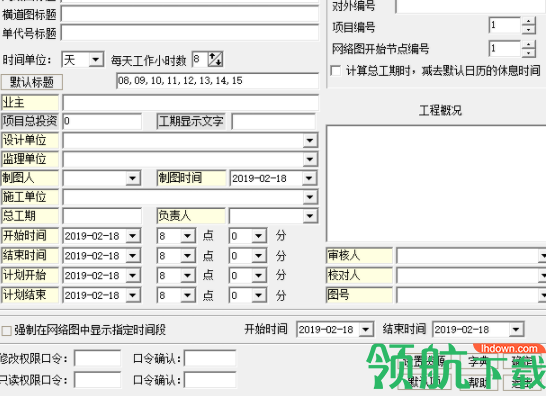The height and width of the screenshot is (396, 546).
Task: Open the forced display 开始时间 date dropdown
Action: 366,329
